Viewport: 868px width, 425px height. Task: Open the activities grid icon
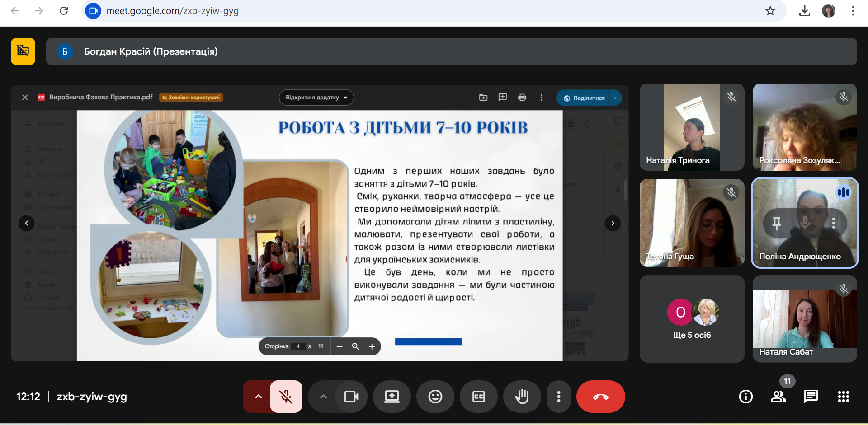click(843, 397)
